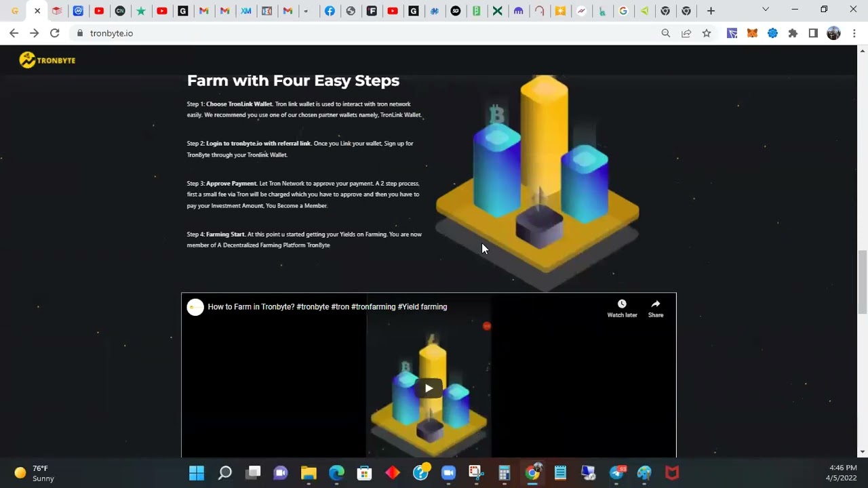This screenshot has width=868, height=488.
Task: Open McAfee from the taskbar
Action: tap(672, 473)
